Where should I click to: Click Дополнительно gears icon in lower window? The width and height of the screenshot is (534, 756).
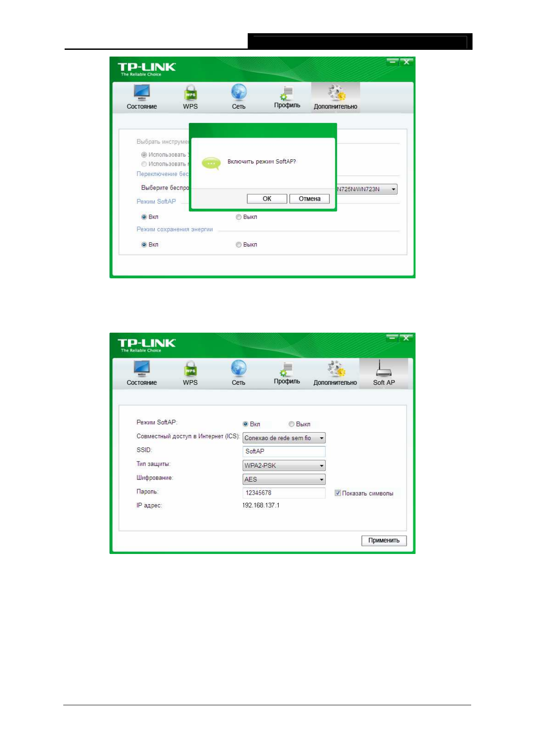335,369
